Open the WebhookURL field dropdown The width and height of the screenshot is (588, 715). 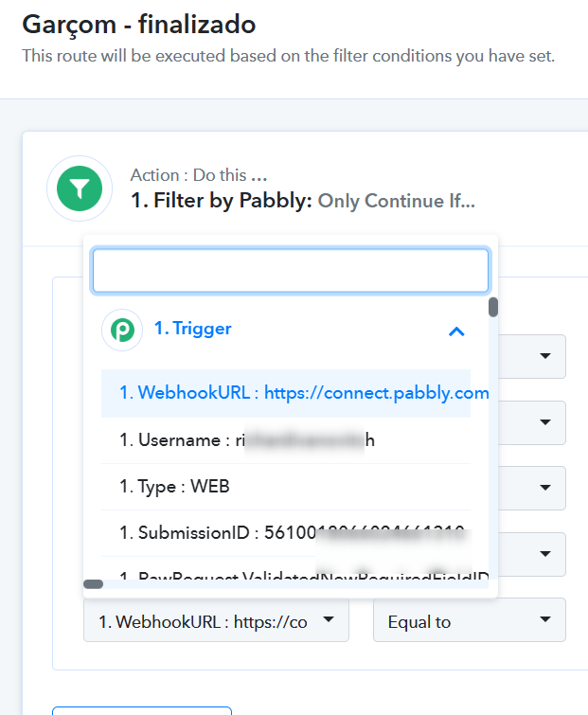tap(216, 620)
